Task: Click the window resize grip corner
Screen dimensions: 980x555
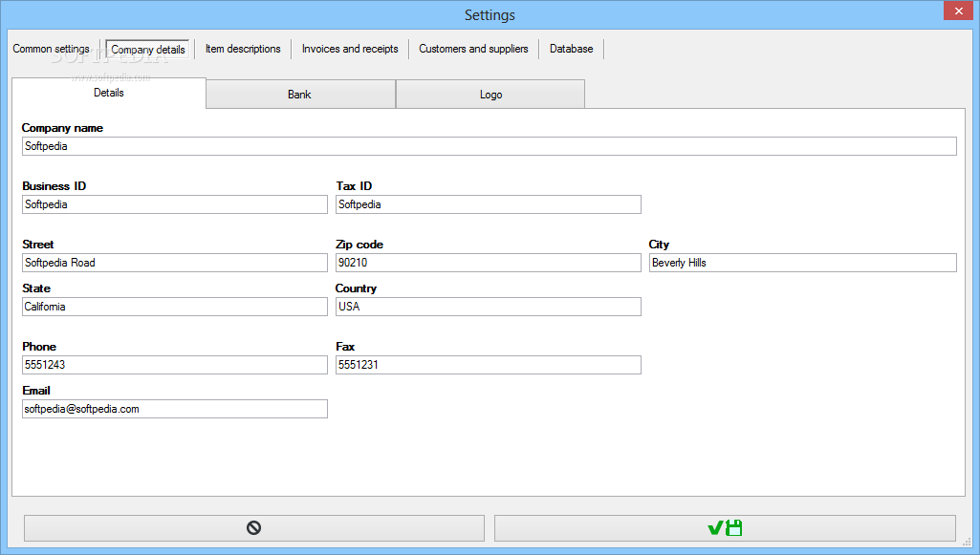Action: click(967, 542)
